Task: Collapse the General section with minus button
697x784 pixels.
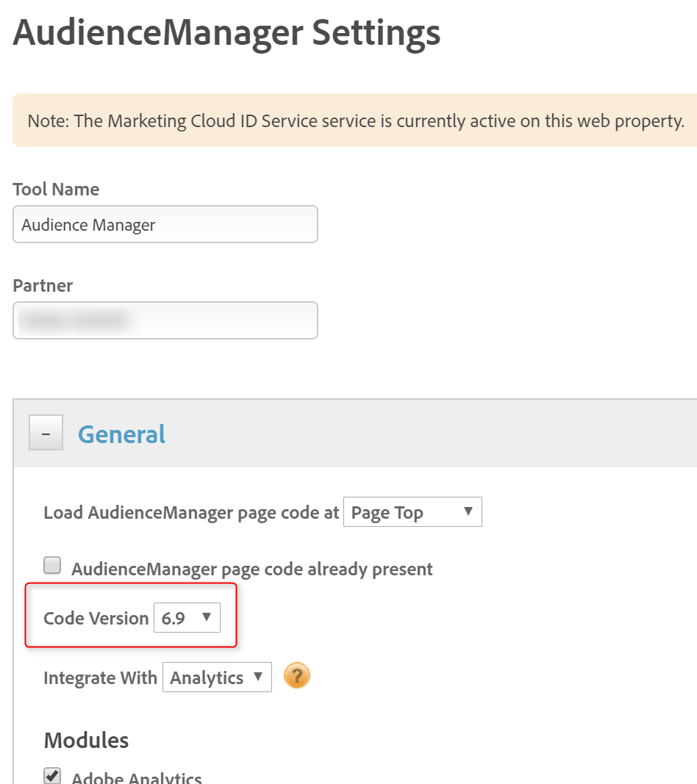Action: tap(46, 434)
